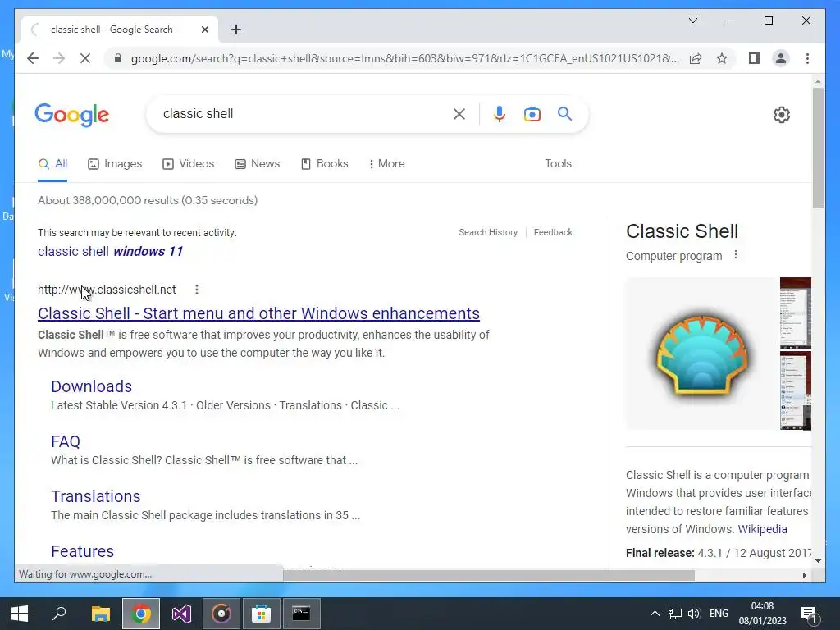Close the classic shell search tab
The width and height of the screenshot is (840, 630).
click(x=204, y=30)
